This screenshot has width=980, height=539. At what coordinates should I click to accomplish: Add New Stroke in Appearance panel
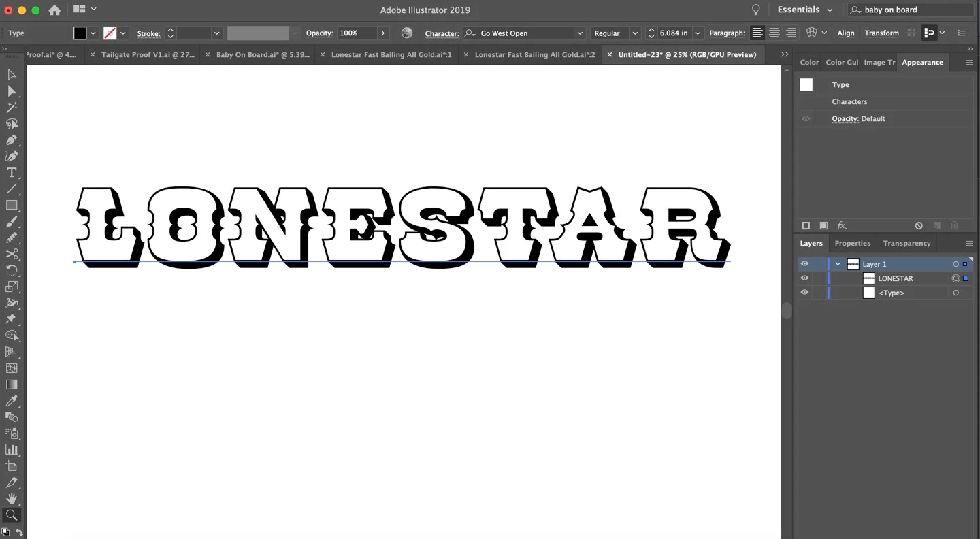(806, 225)
